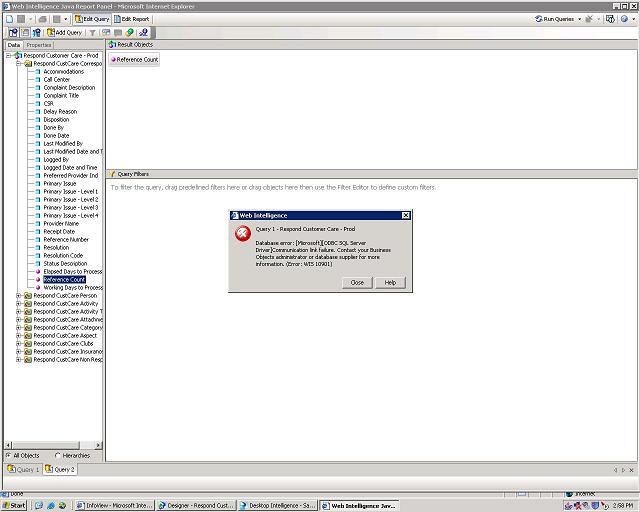Click the Help globe icon
This screenshot has width=640, height=512.
pyautogui.click(x=624, y=19)
